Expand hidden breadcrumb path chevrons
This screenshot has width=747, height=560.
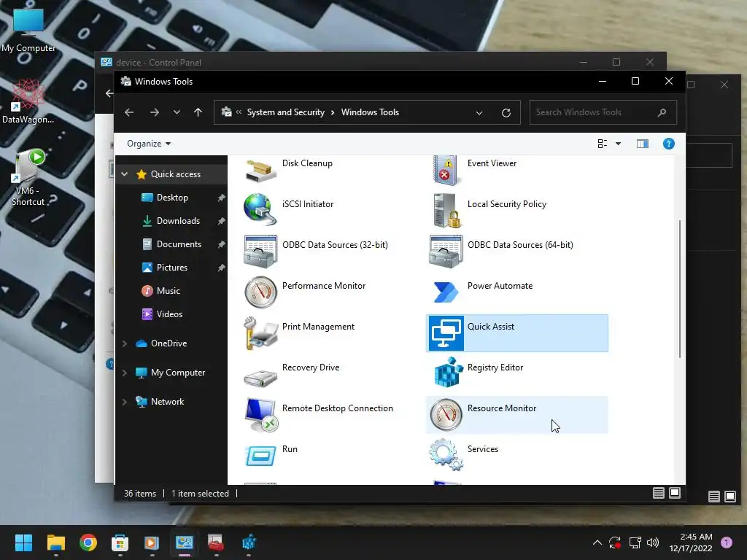coord(239,112)
